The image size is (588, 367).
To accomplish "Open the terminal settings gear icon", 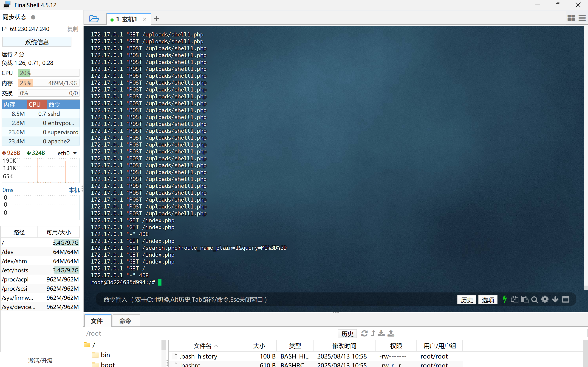I will [x=545, y=299].
